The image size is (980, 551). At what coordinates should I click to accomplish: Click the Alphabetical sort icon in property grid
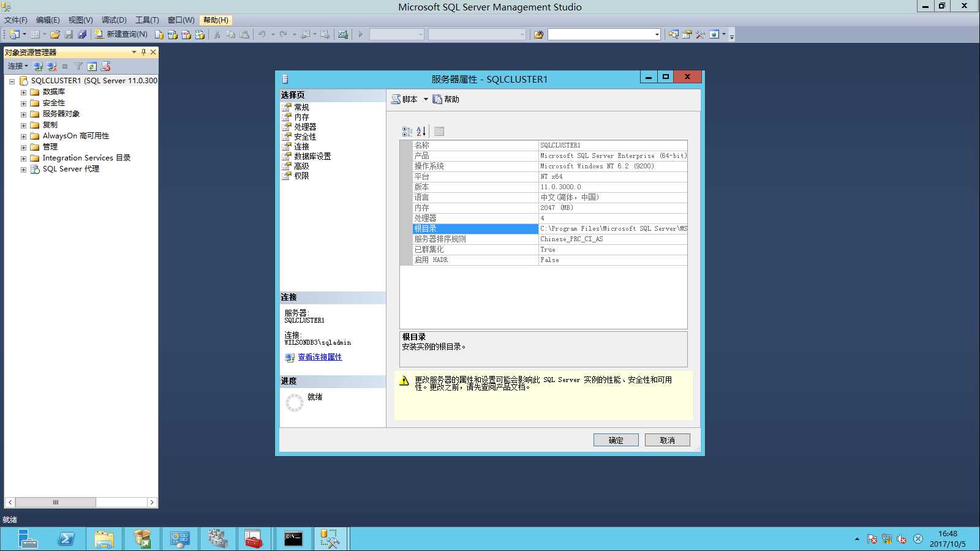click(x=421, y=131)
